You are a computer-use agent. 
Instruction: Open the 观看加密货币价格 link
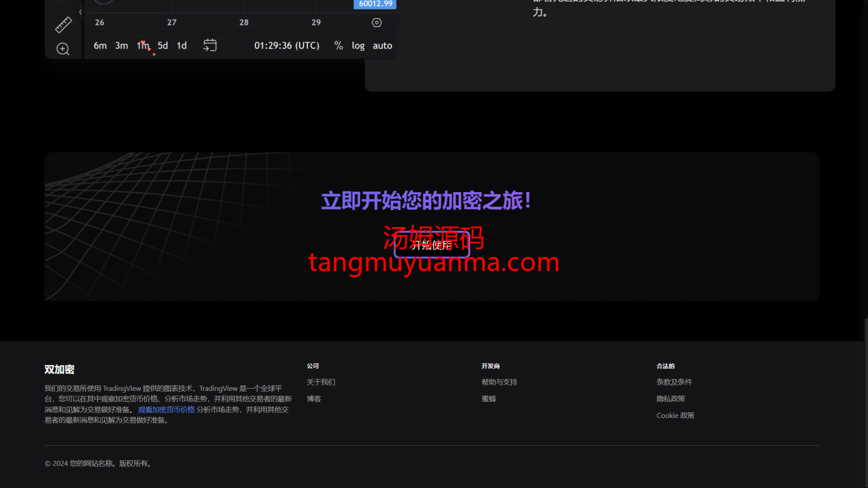click(x=166, y=409)
